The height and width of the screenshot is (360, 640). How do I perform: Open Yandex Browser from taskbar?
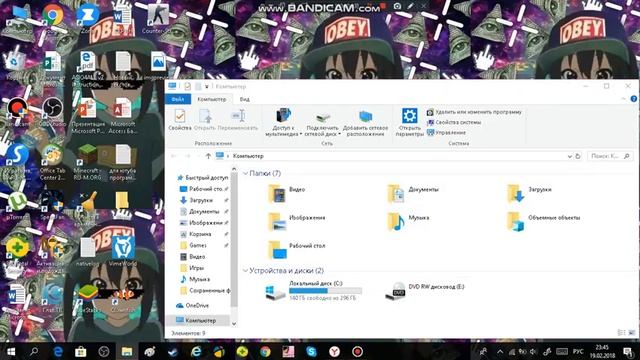tap(334, 351)
